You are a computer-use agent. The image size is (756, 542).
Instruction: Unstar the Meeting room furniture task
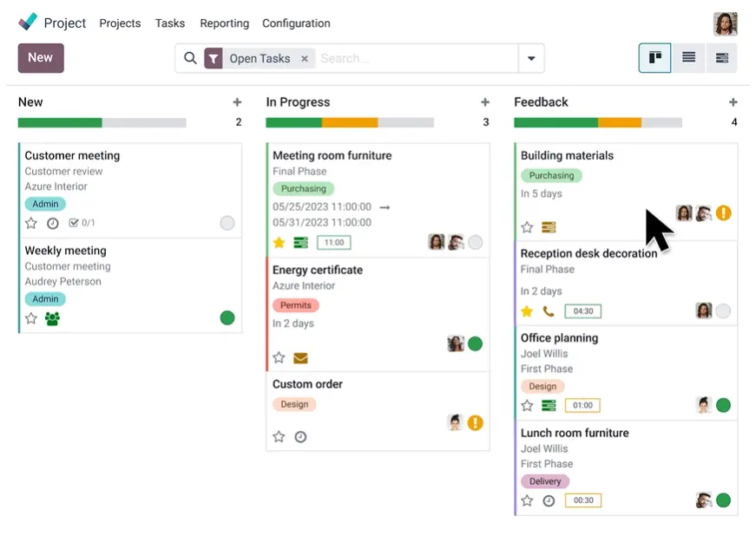point(279,242)
